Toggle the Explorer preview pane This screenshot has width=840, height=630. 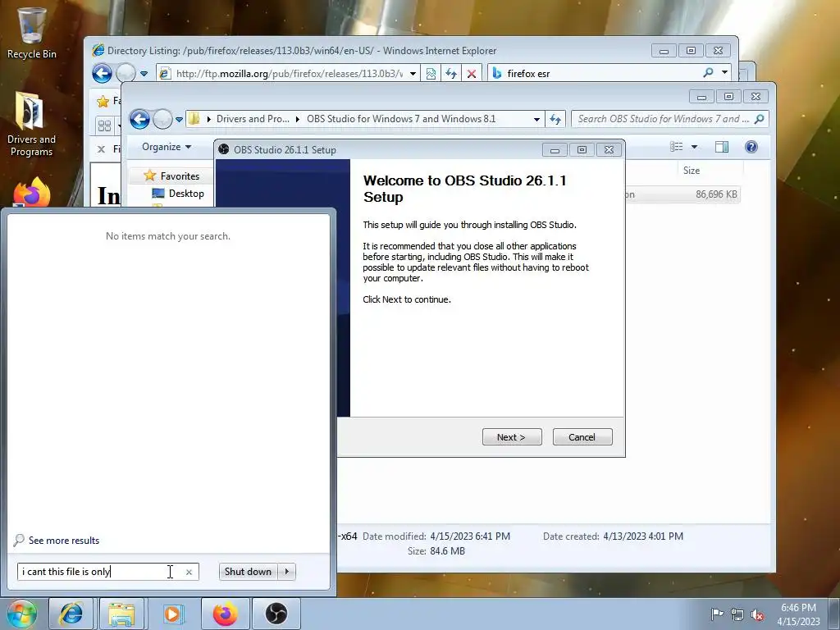722,147
